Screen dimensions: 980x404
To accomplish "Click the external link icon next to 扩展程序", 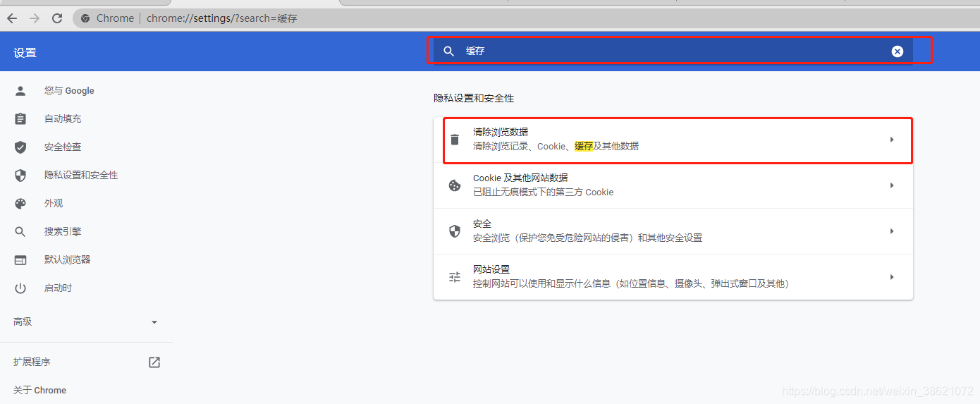I will [x=154, y=362].
